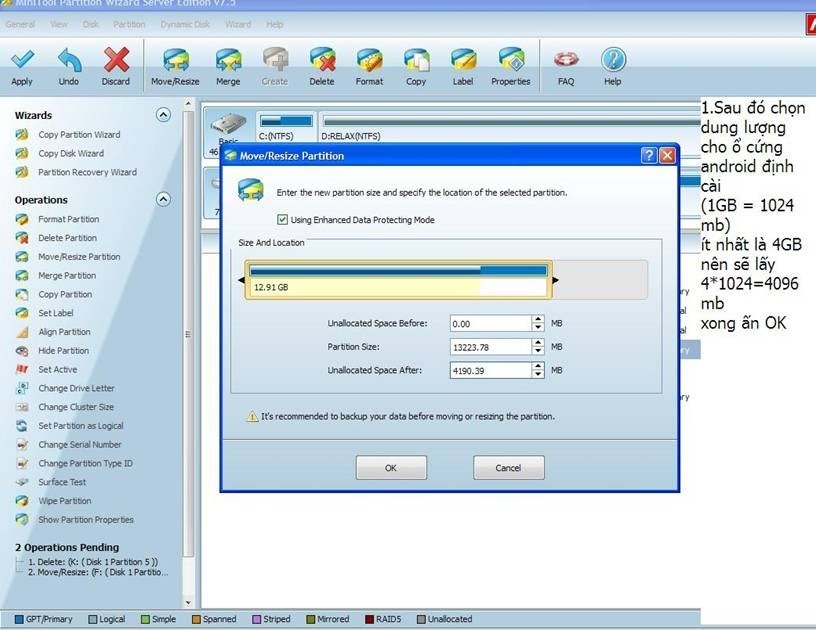
Task: Choose Delete Partition in Operations list
Action: click(67, 238)
